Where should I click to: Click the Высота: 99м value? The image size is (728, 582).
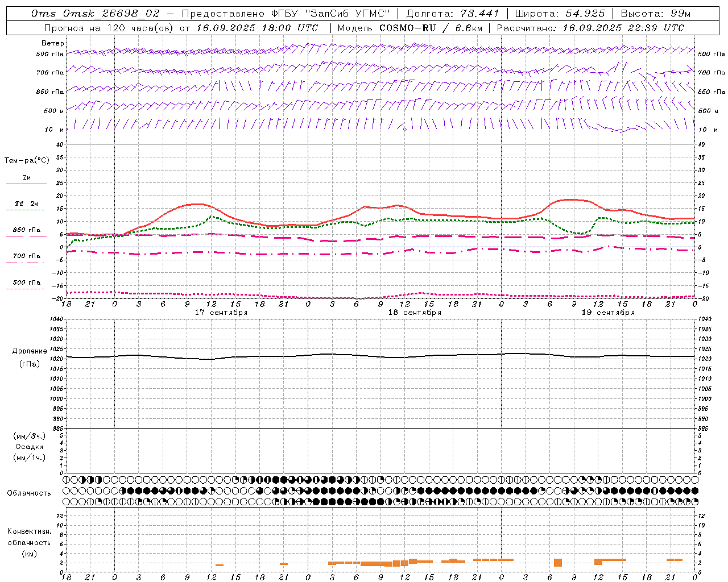(x=656, y=14)
